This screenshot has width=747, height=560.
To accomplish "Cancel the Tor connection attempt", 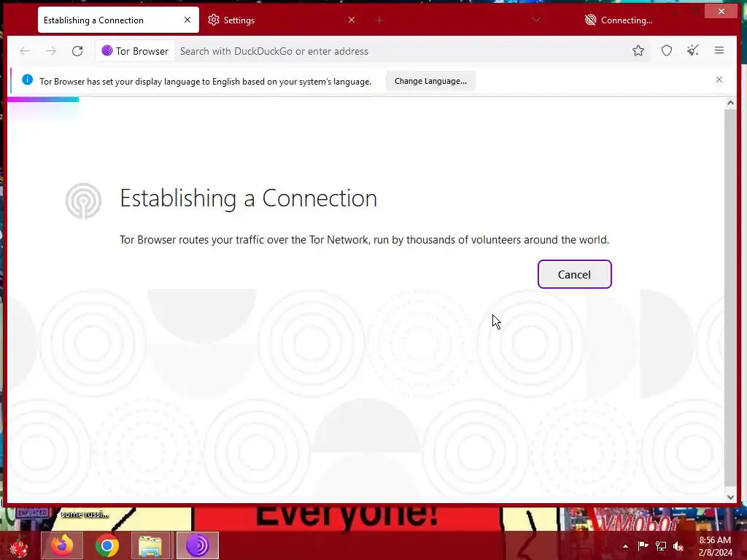I will click(574, 274).
